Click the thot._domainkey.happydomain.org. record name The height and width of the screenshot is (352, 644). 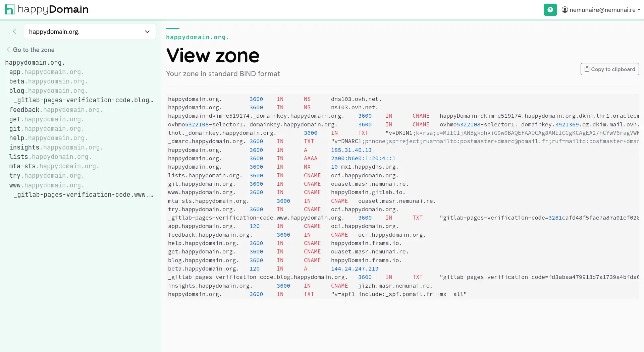(x=222, y=133)
